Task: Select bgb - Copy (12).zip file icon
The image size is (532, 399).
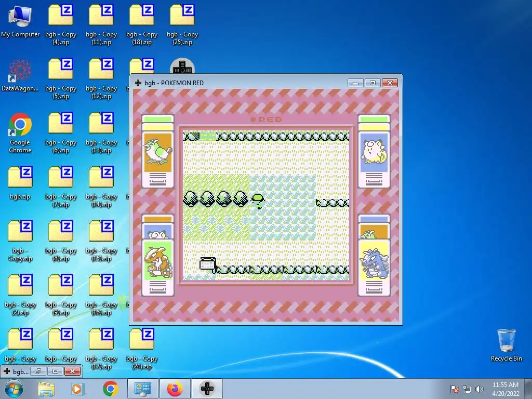Action: tap(101, 79)
